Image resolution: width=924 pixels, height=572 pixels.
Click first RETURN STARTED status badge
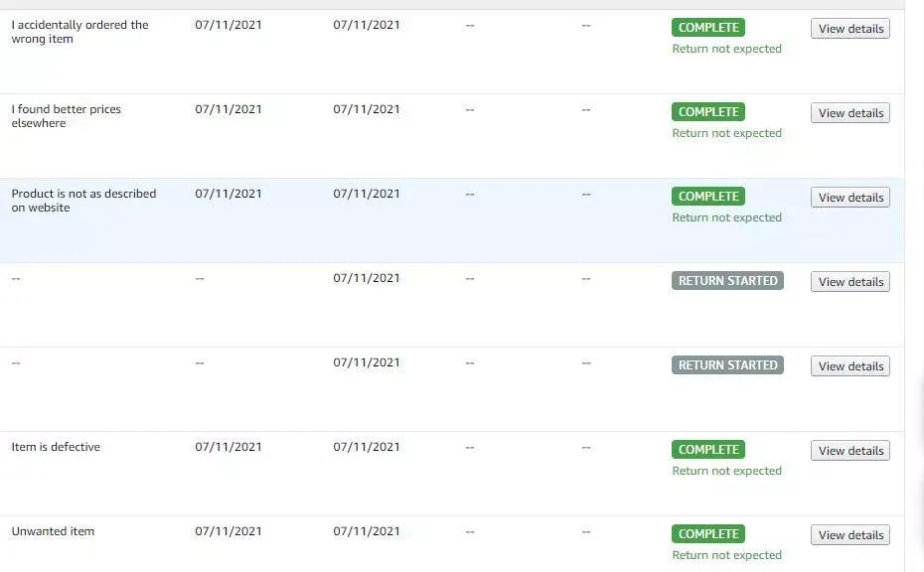coord(727,280)
